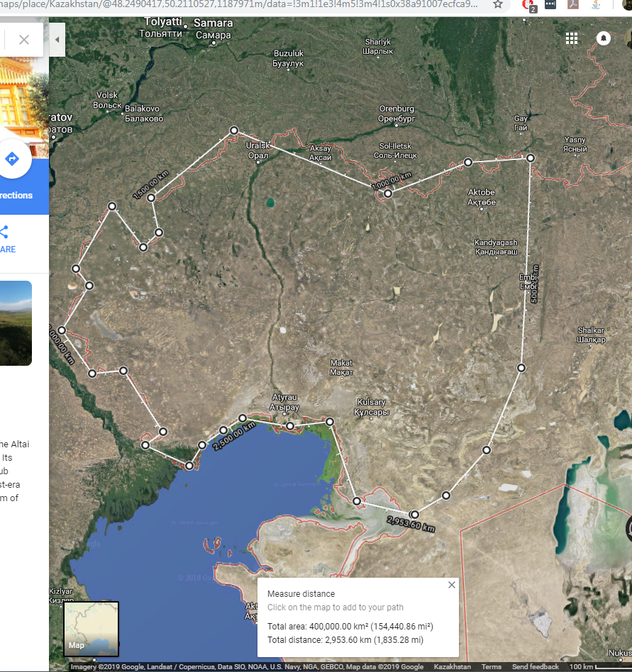Open the Terms link

491,667
